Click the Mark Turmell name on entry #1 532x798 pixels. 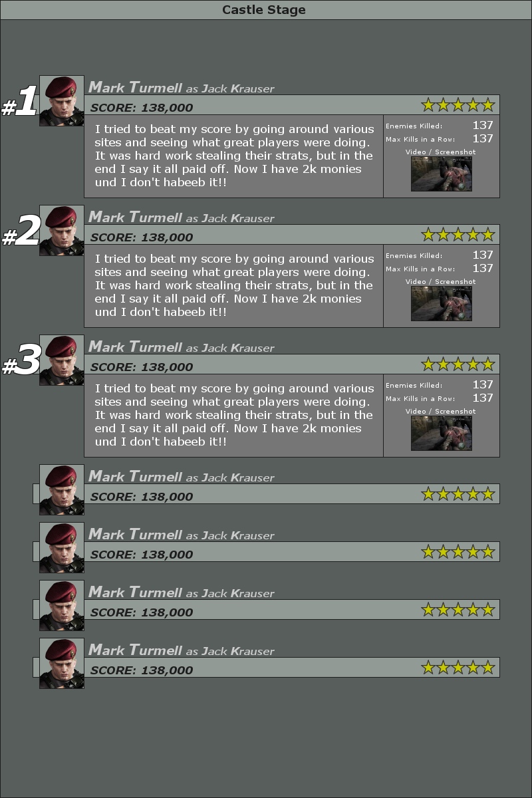[135, 87]
